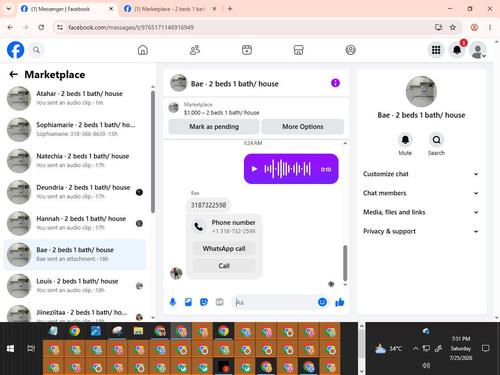Open the phone number handset icon
500x375 pixels.
(x=199, y=227)
